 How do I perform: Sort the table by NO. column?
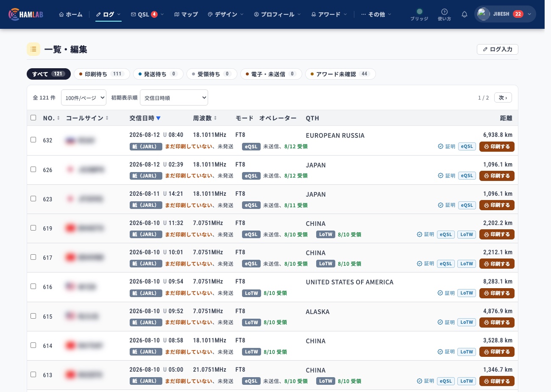51,118
